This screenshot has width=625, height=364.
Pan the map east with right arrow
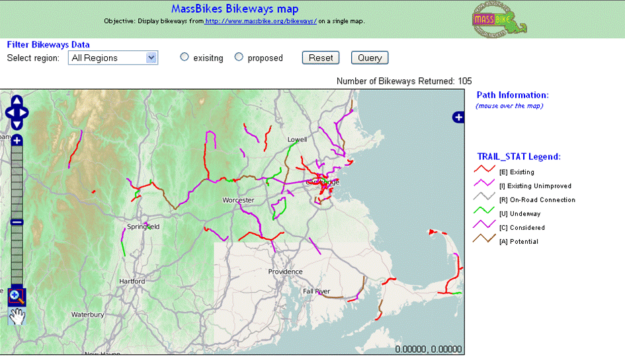[24, 113]
